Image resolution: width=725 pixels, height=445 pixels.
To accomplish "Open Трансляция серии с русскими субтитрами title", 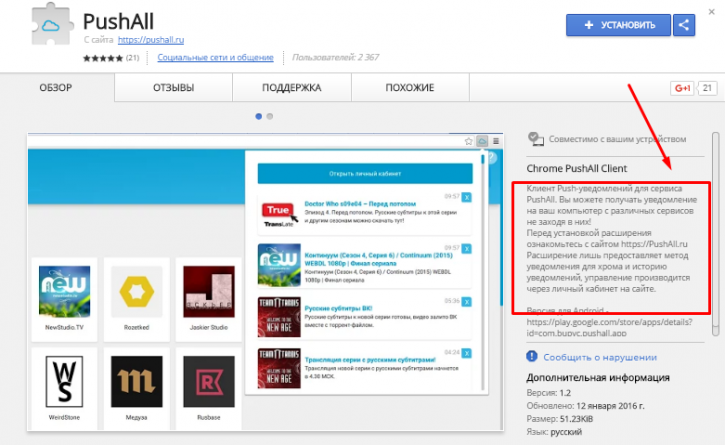I will (370, 359).
